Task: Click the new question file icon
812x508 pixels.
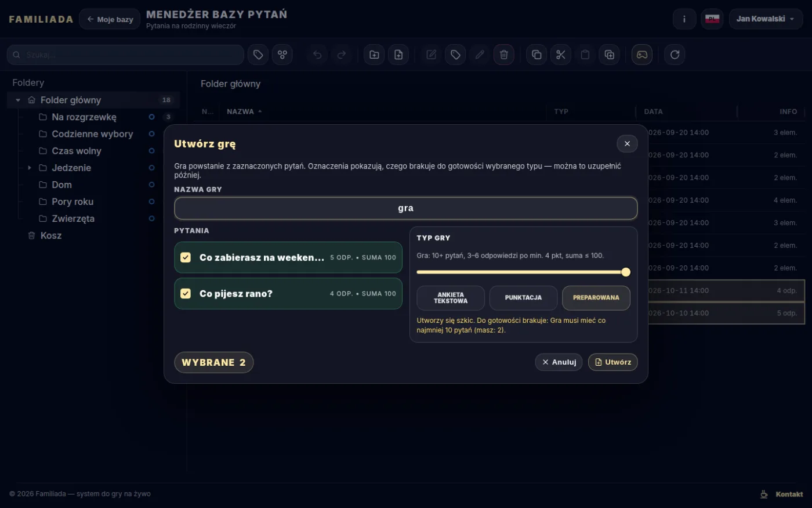Action: [398, 55]
